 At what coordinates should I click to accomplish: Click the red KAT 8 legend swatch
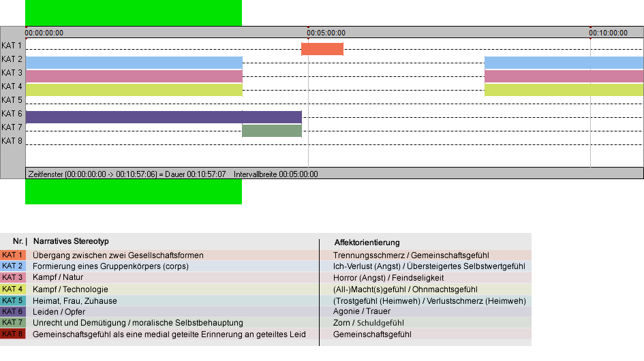(x=13, y=334)
